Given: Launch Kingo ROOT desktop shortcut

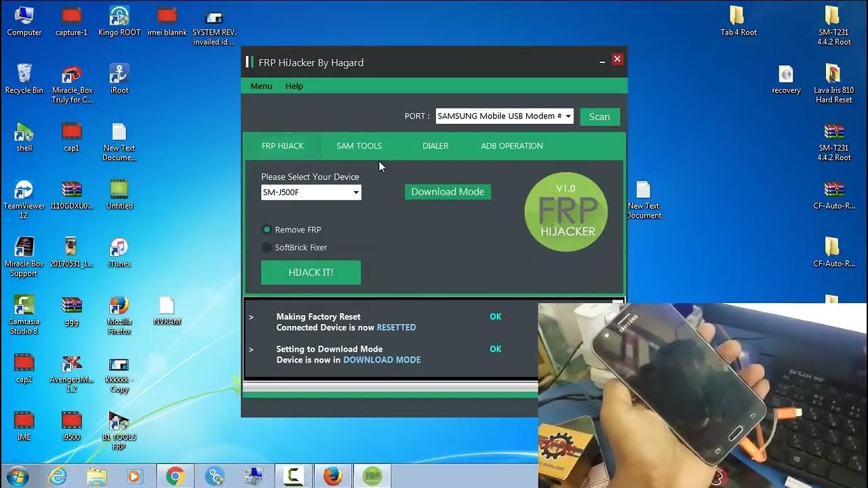Looking at the screenshot, I should (x=119, y=20).
